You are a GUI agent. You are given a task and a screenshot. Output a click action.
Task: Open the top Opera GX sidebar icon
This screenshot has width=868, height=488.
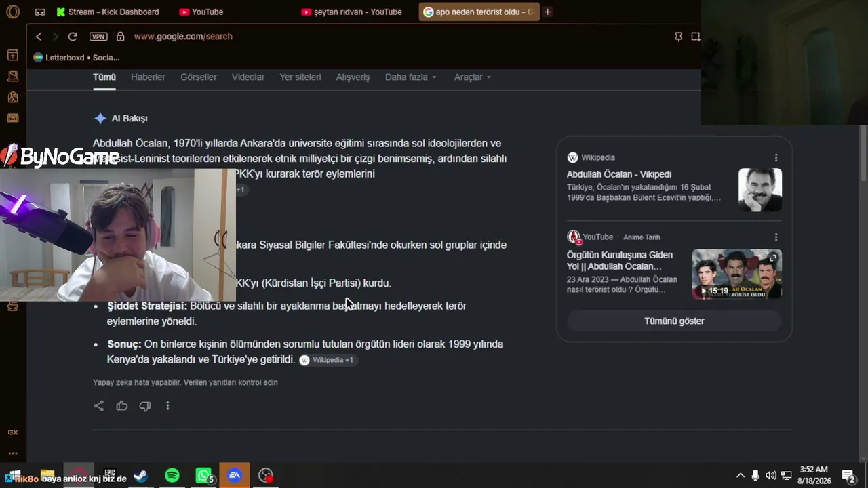pyautogui.click(x=13, y=55)
